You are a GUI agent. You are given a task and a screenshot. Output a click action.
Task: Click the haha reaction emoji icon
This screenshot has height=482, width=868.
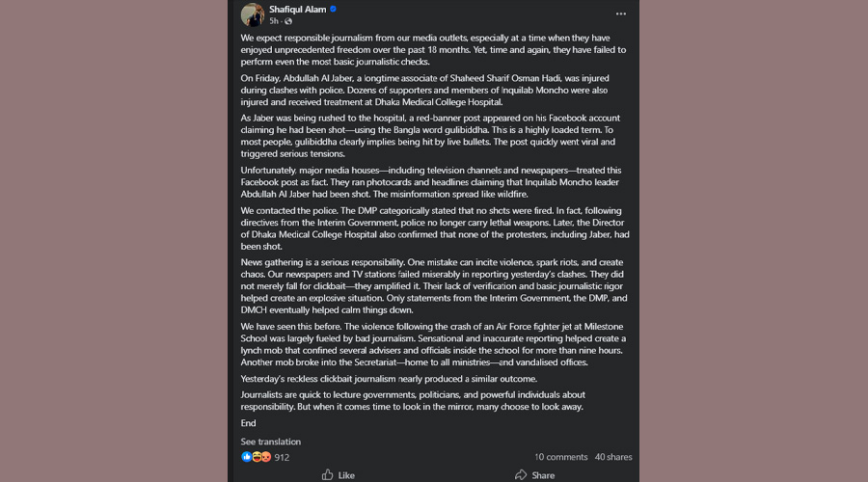point(256,457)
